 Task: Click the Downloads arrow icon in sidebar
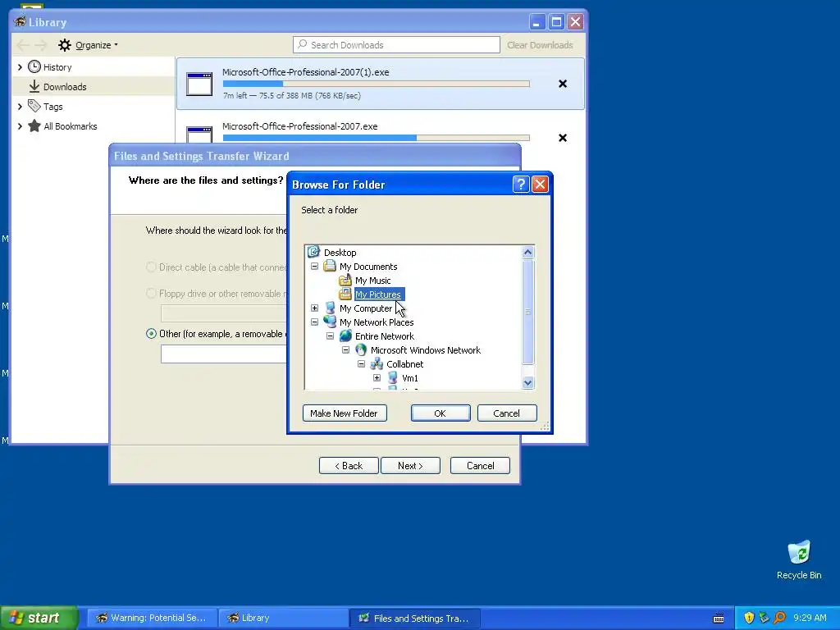(34, 86)
